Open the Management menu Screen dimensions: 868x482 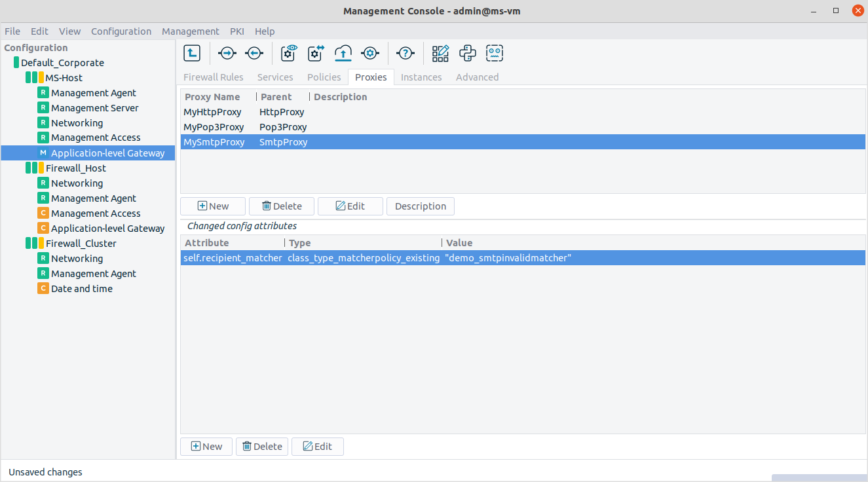[191, 31]
